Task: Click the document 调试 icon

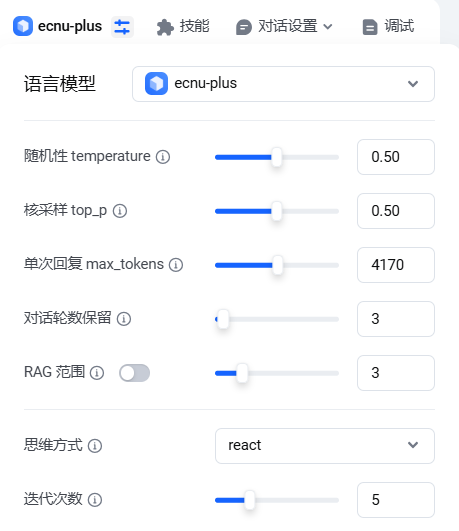Action: tap(370, 27)
